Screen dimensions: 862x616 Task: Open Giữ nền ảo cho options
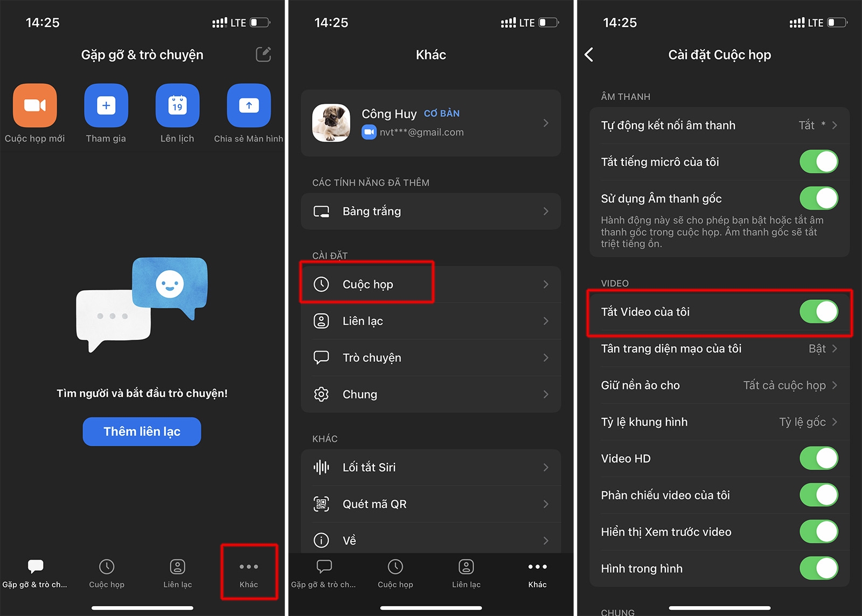(719, 385)
